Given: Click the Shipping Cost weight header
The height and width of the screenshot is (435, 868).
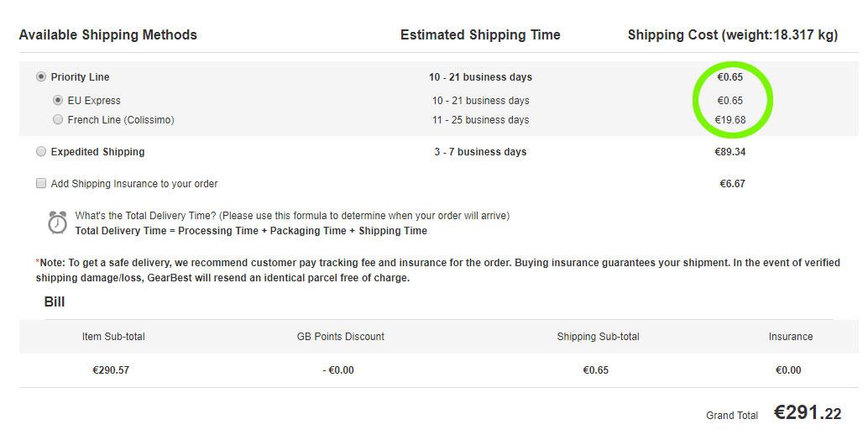Looking at the screenshot, I should (733, 35).
